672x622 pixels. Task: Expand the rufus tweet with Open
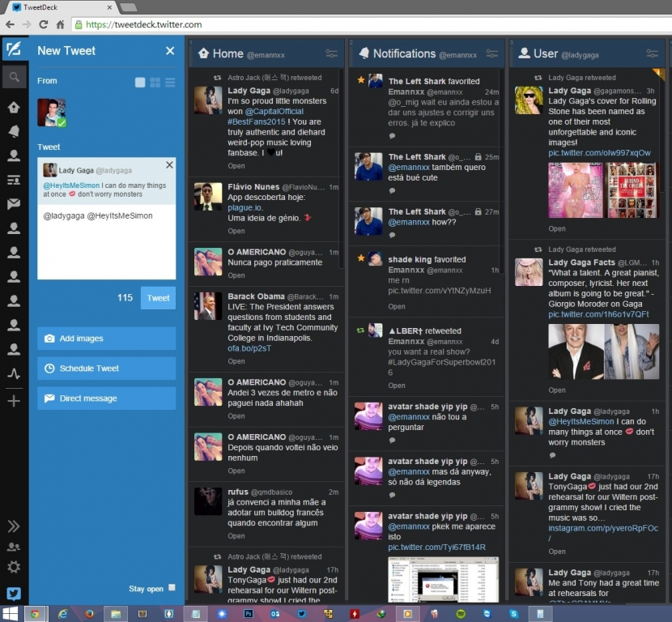236,536
